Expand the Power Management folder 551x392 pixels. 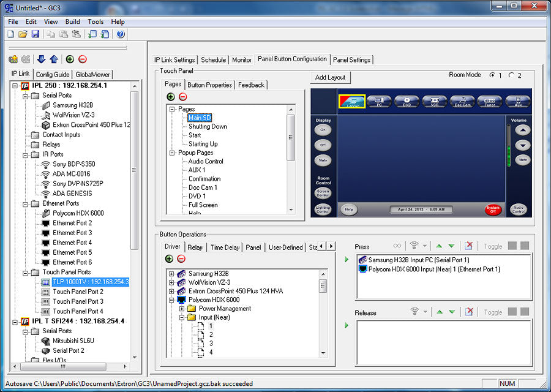(x=182, y=309)
